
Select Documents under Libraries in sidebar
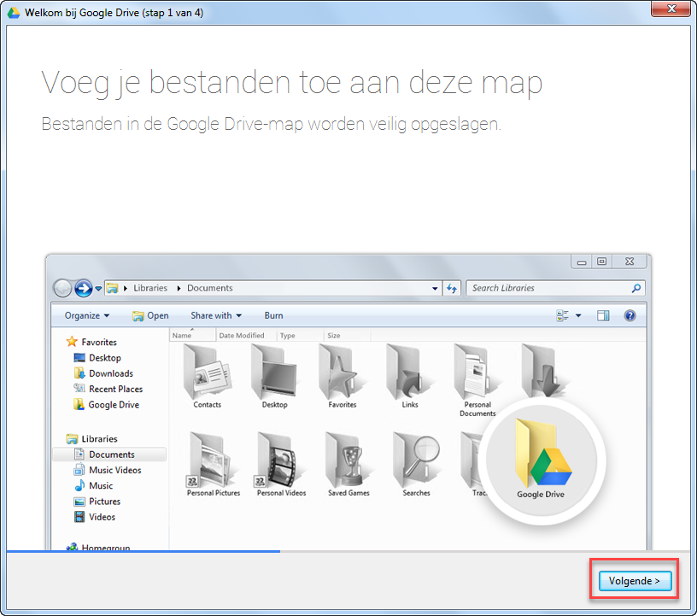click(111, 455)
